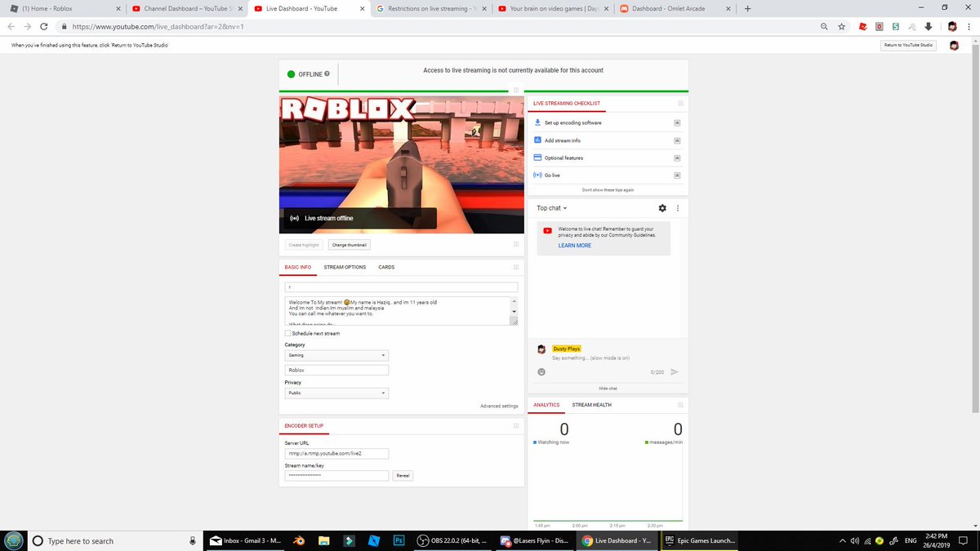Image resolution: width=980 pixels, height=551 pixels.
Task: Open emoji picker in live chat
Action: [541, 371]
